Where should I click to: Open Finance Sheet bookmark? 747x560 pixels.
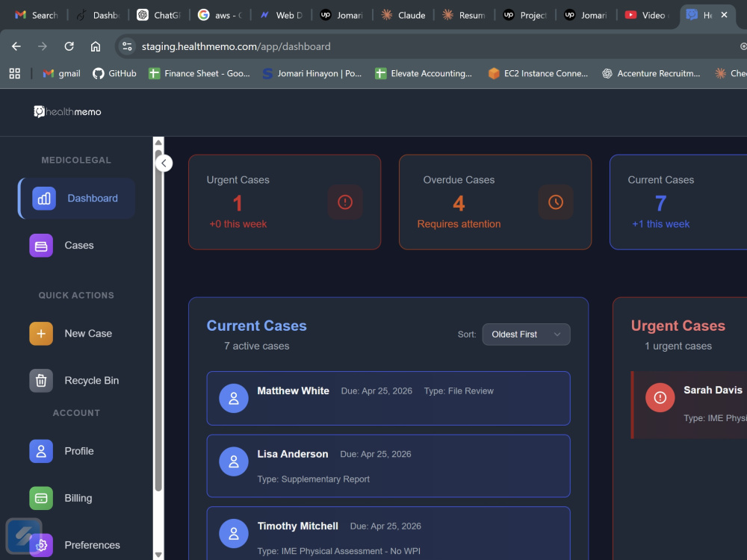[199, 73]
